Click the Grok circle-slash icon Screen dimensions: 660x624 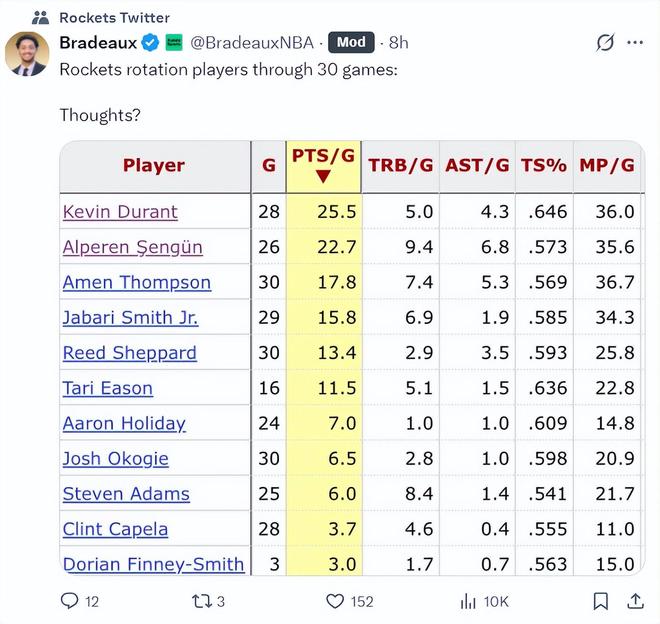pyautogui.click(x=604, y=43)
